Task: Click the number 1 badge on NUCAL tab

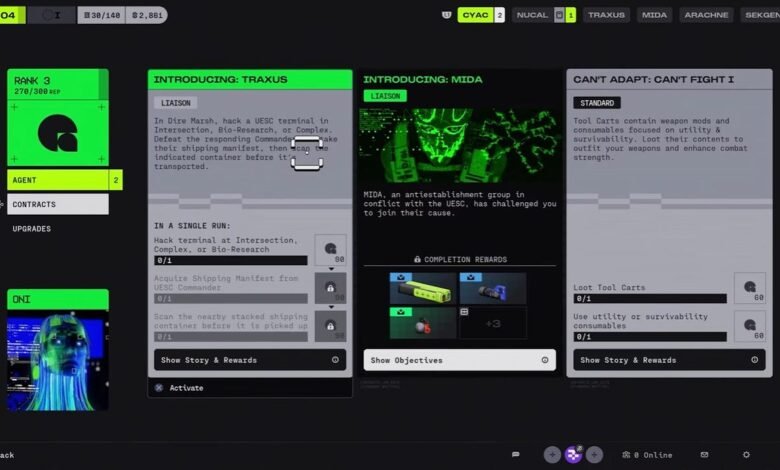Action: pyautogui.click(x=571, y=15)
